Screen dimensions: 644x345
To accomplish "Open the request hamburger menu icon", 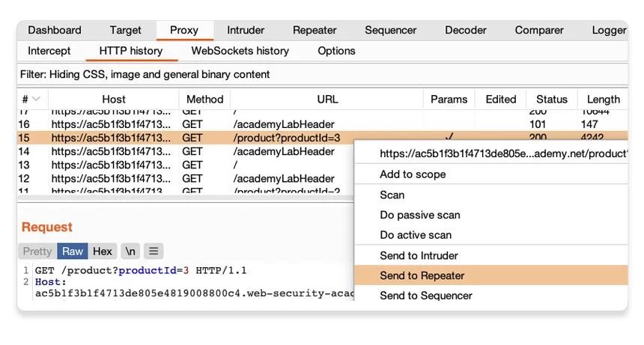I will [x=154, y=251].
